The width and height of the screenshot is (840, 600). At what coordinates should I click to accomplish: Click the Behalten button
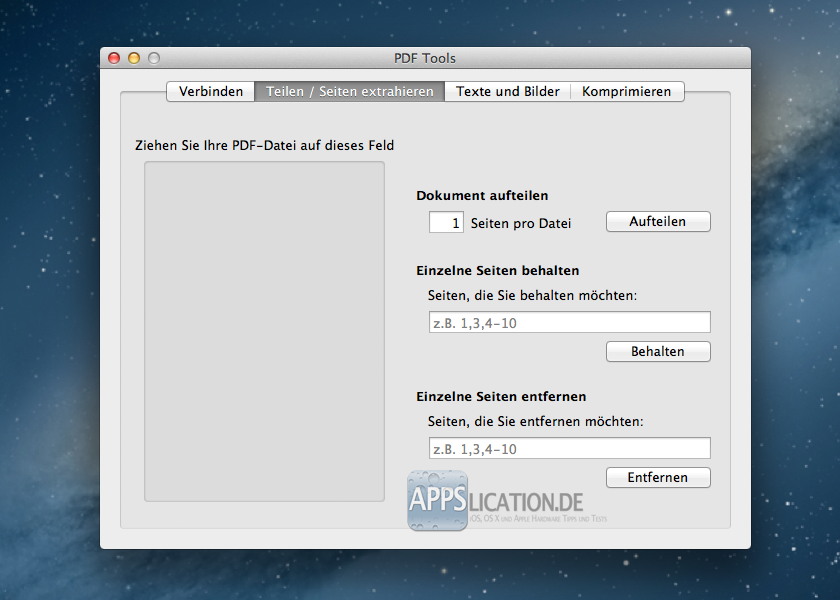coord(658,352)
